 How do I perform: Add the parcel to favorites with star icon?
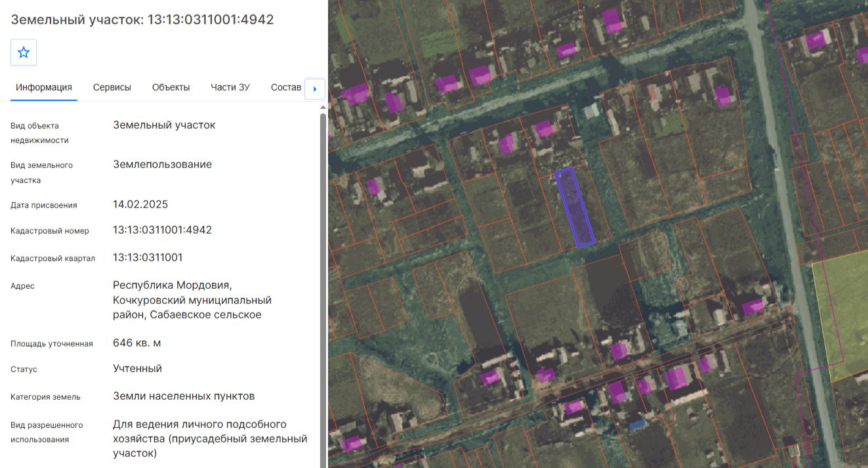[x=24, y=53]
